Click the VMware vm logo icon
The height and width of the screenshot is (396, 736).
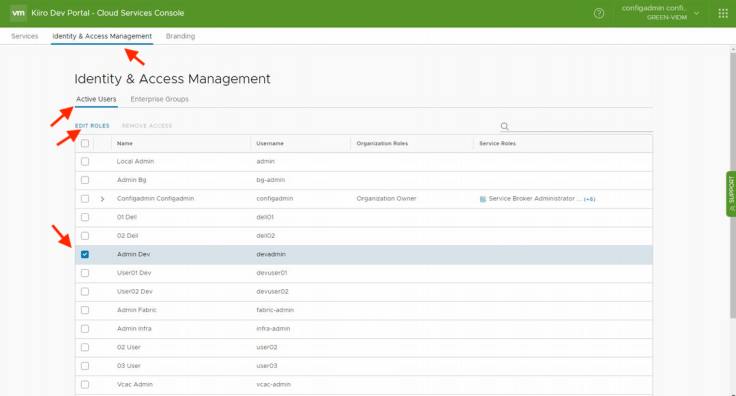pos(18,13)
